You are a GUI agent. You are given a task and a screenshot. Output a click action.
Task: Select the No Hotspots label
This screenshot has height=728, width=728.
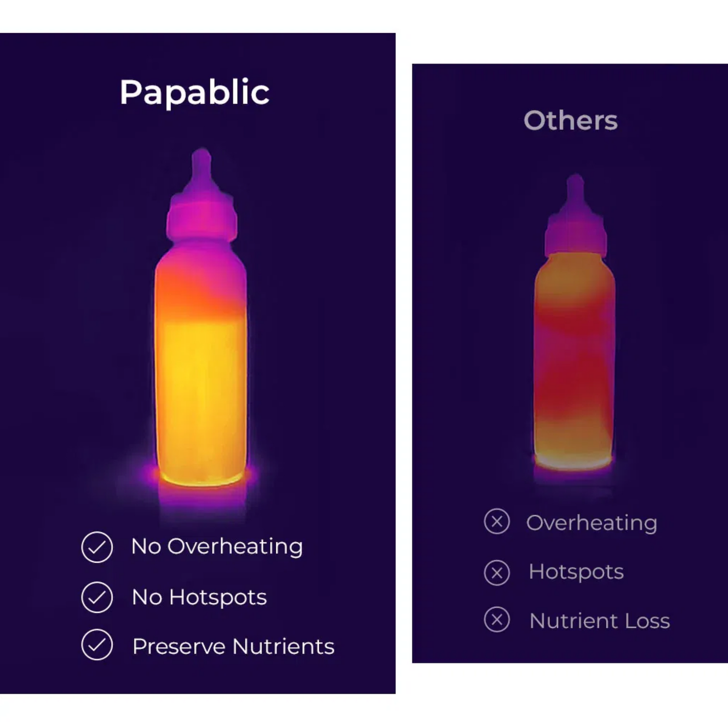click(x=199, y=597)
